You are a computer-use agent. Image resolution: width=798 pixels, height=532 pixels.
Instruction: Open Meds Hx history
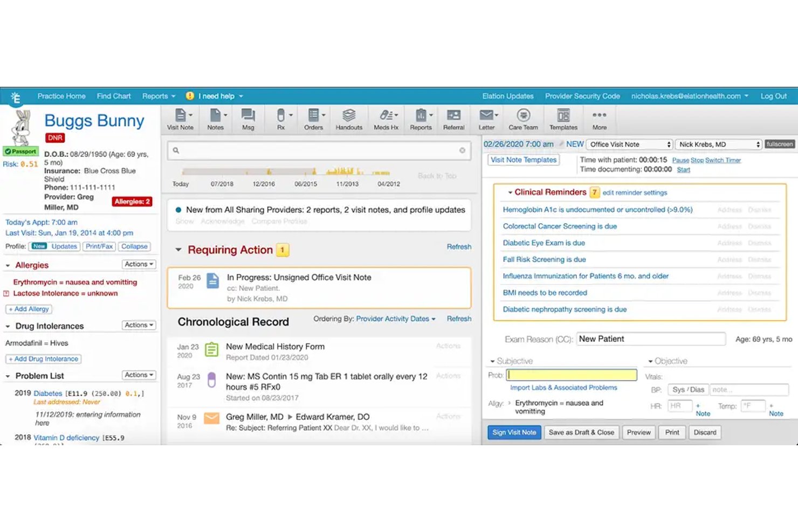tap(386, 120)
